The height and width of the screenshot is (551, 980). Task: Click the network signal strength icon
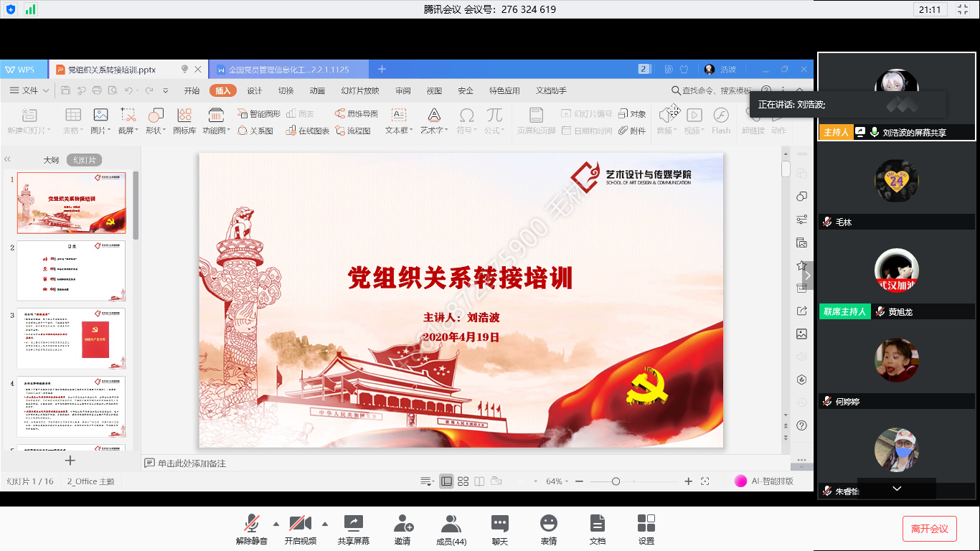click(30, 9)
